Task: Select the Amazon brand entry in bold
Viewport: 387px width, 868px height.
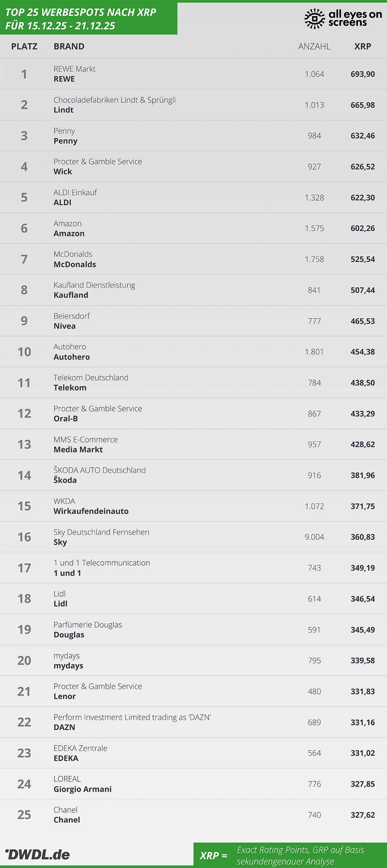Action: pyautogui.click(x=69, y=234)
